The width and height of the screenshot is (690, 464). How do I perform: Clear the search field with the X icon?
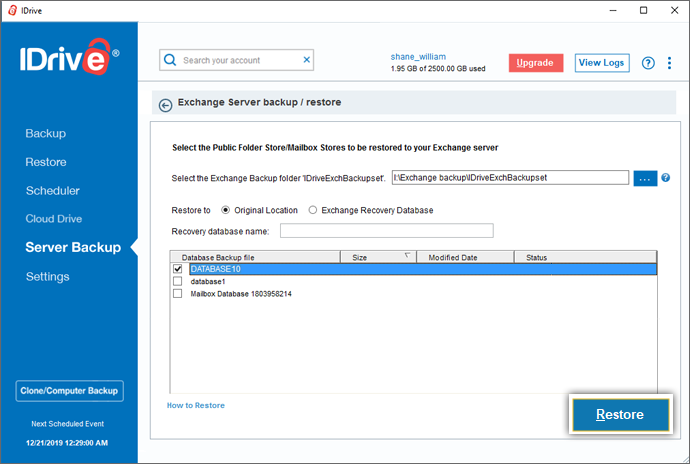point(307,60)
